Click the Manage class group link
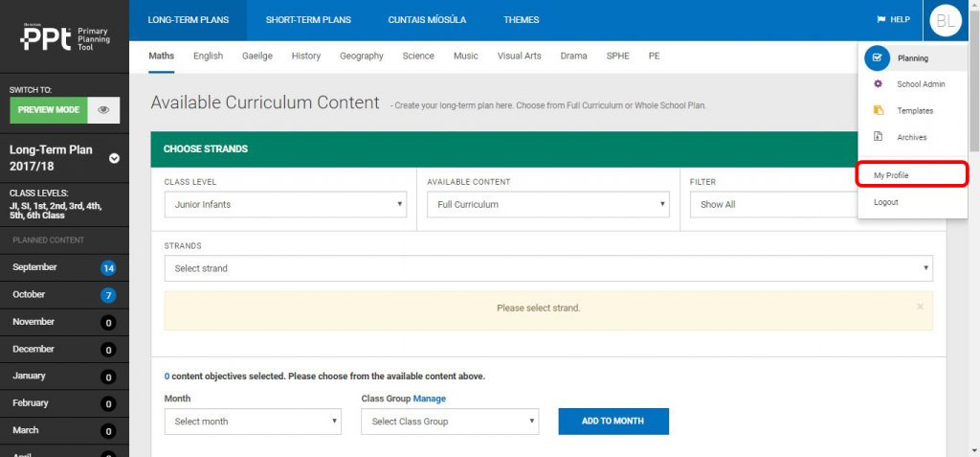This screenshot has width=980, height=457. click(430, 399)
